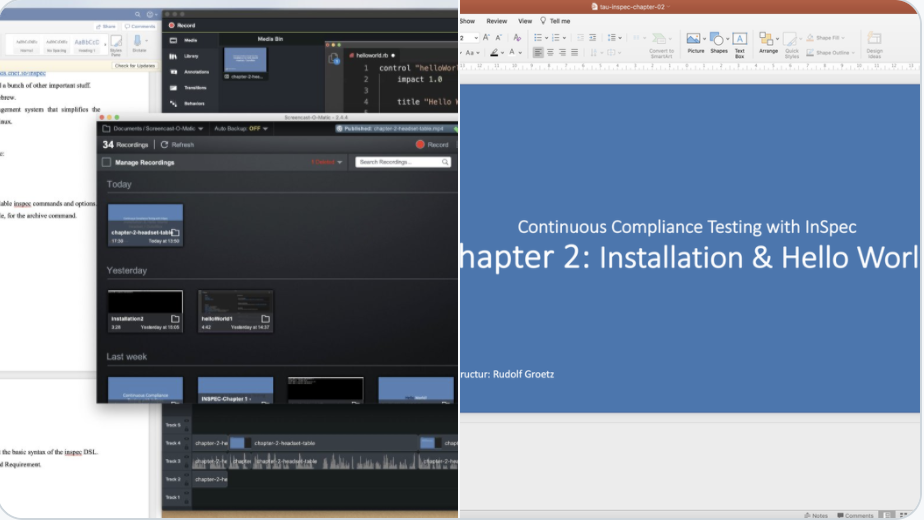Open Quick Styles in PowerPoint ribbon
This screenshot has height=520, width=924.
click(791, 45)
